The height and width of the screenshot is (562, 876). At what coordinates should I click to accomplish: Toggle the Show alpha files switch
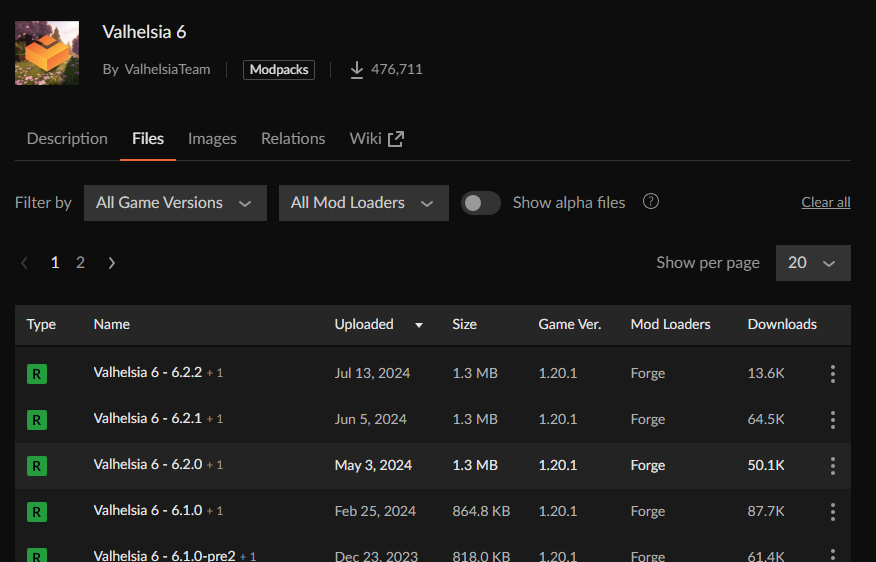click(480, 203)
